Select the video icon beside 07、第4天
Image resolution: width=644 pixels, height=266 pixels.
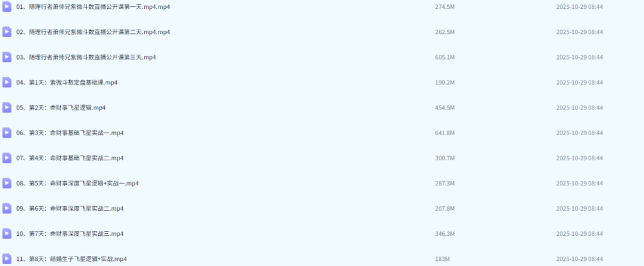tap(6, 158)
